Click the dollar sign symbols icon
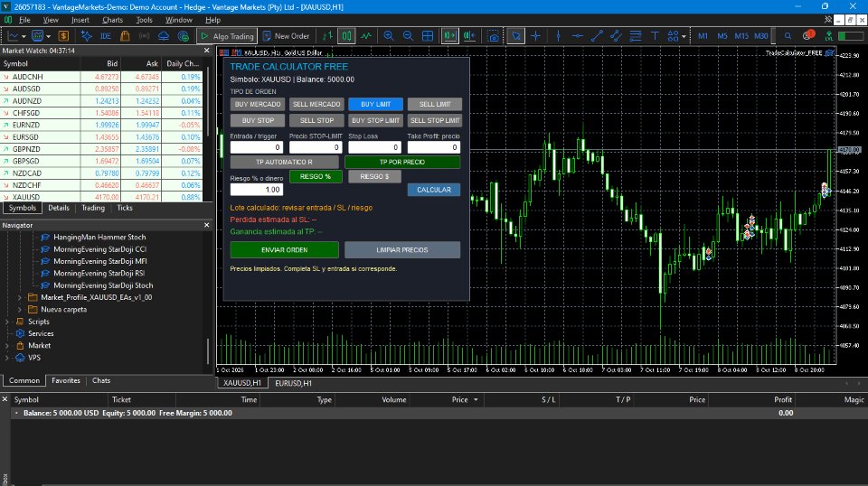Viewport: 868px width, 486px height. point(63,36)
